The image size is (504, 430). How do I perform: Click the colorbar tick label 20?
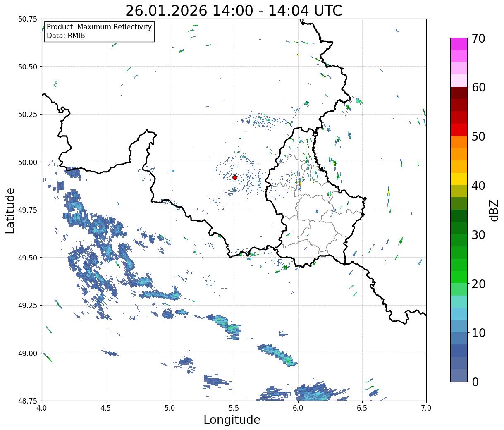click(x=478, y=284)
